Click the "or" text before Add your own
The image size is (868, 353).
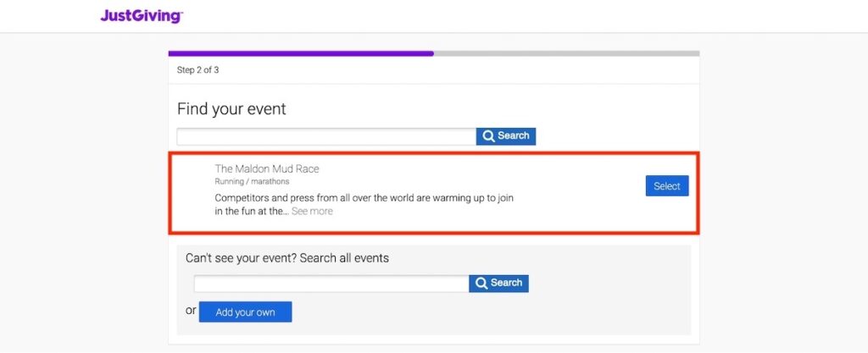click(191, 311)
